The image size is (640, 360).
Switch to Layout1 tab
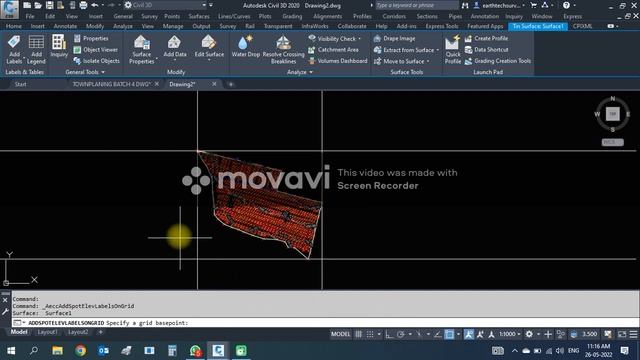[x=47, y=332]
